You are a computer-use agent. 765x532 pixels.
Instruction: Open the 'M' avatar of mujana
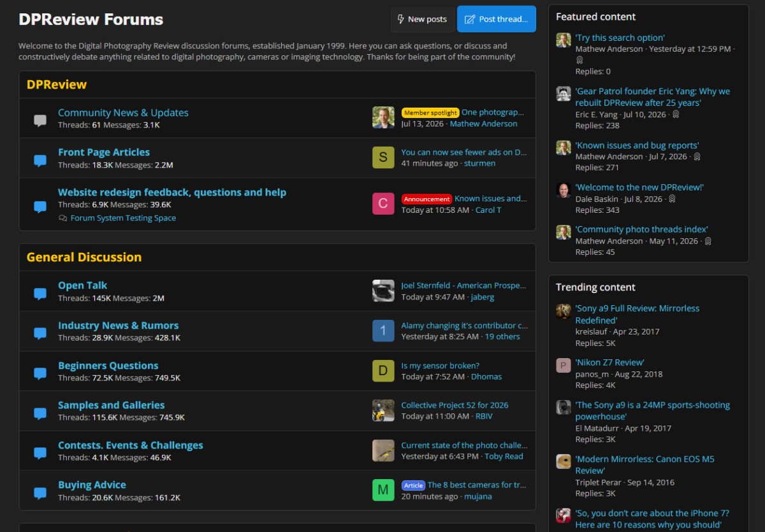pyautogui.click(x=383, y=490)
